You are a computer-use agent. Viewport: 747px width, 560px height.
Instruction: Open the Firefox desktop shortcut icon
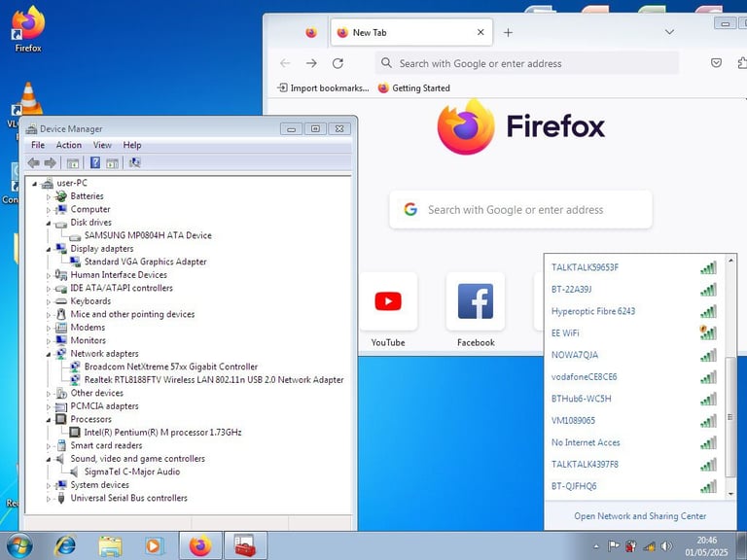[28, 28]
